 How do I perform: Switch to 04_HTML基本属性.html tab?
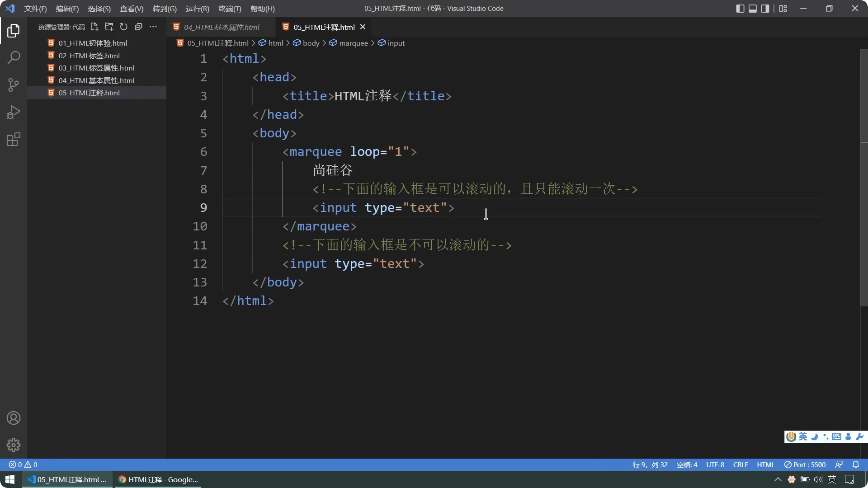221,27
